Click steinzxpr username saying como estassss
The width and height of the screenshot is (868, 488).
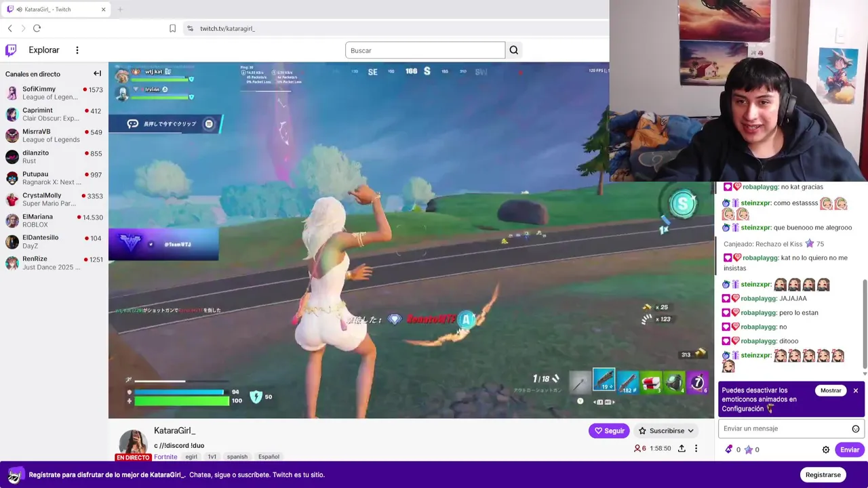click(x=755, y=203)
